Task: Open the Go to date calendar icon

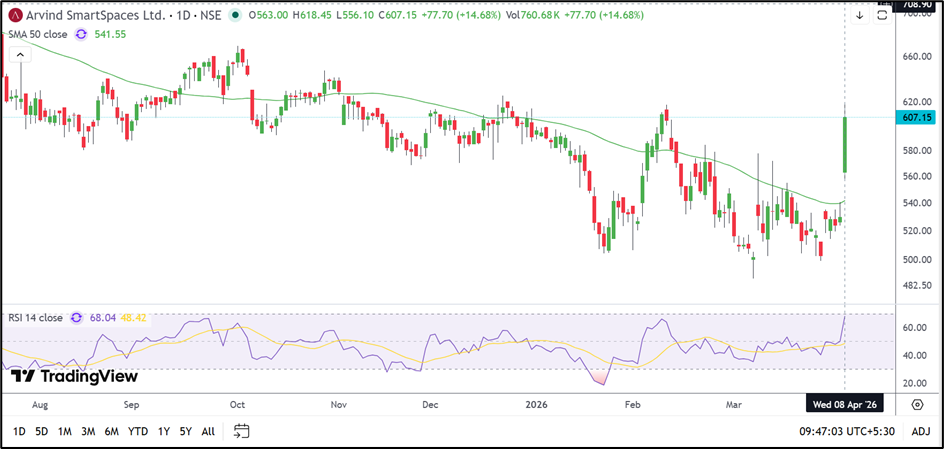Action: coord(241,431)
